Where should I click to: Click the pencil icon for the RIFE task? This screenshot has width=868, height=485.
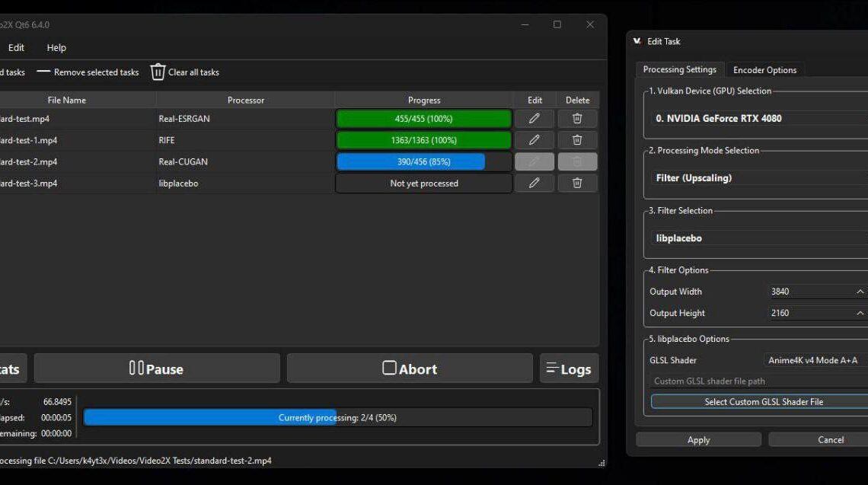[x=535, y=140]
